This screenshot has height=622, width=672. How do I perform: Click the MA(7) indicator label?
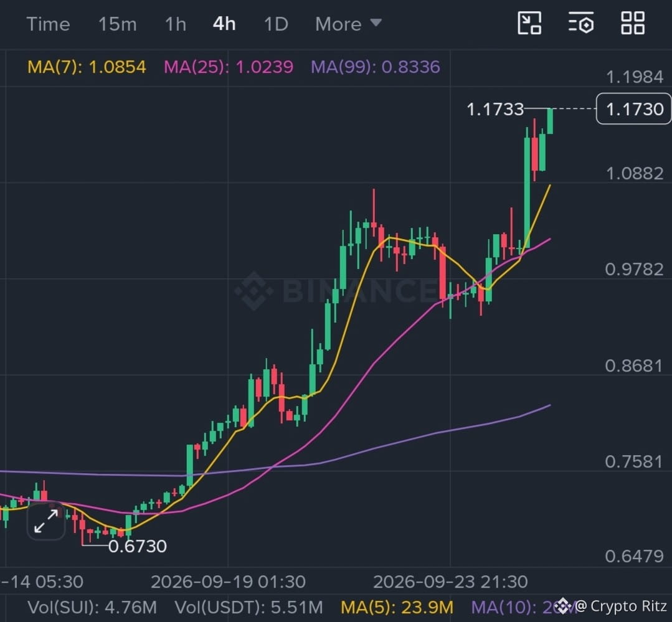pos(87,67)
